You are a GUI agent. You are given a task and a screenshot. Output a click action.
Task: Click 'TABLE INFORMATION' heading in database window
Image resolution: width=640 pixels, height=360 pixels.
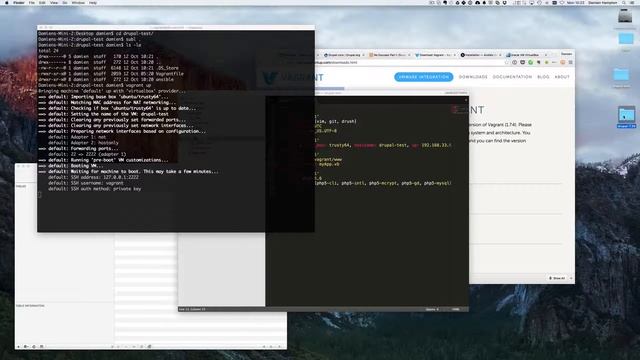30,305
